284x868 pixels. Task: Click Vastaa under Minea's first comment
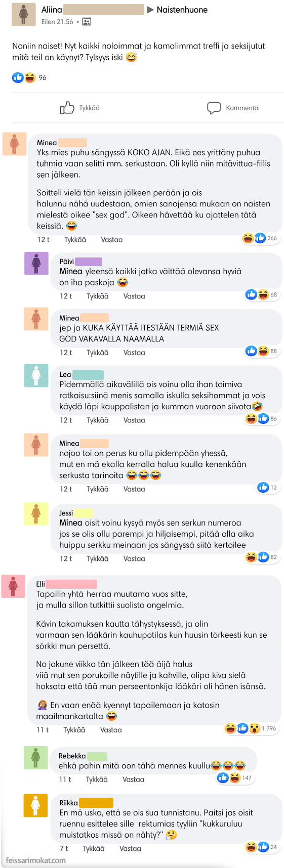[112, 240]
